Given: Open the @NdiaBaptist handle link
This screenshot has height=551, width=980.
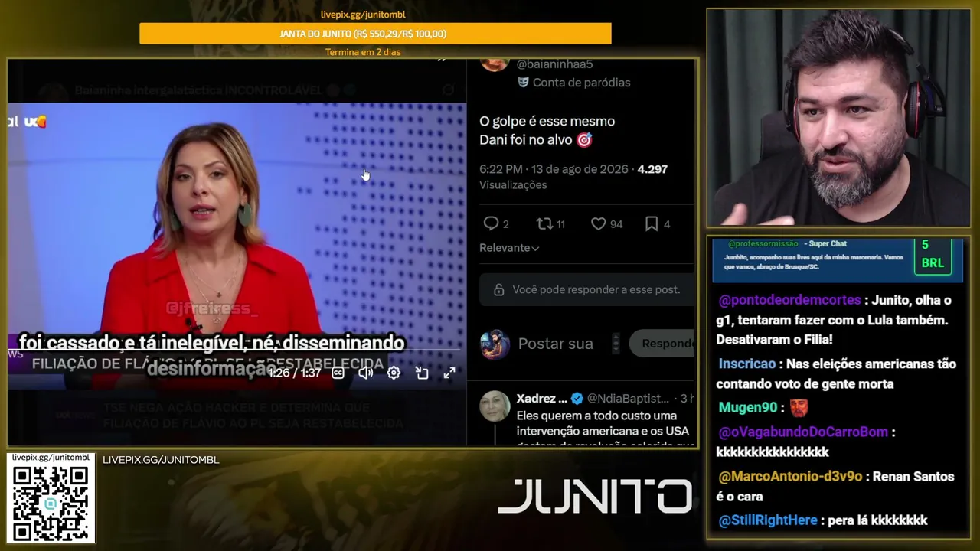Looking at the screenshot, I should point(628,399).
